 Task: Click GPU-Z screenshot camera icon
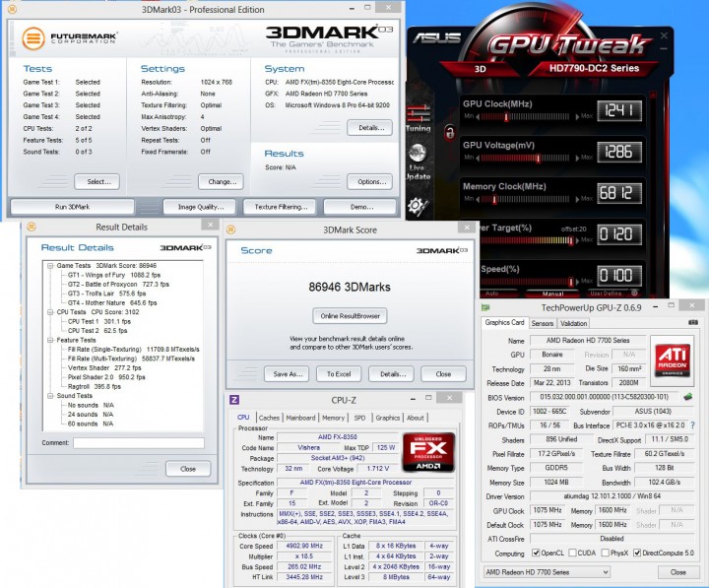pos(692,322)
